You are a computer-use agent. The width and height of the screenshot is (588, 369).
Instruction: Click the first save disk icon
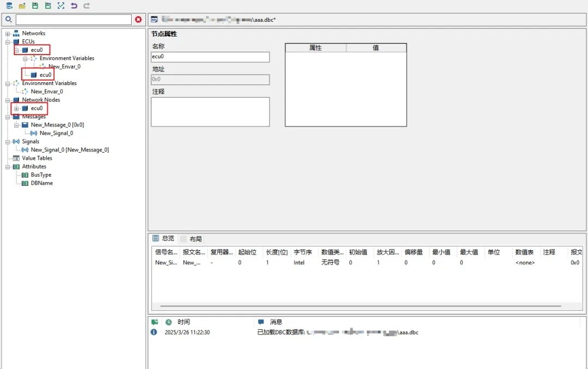point(35,5)
